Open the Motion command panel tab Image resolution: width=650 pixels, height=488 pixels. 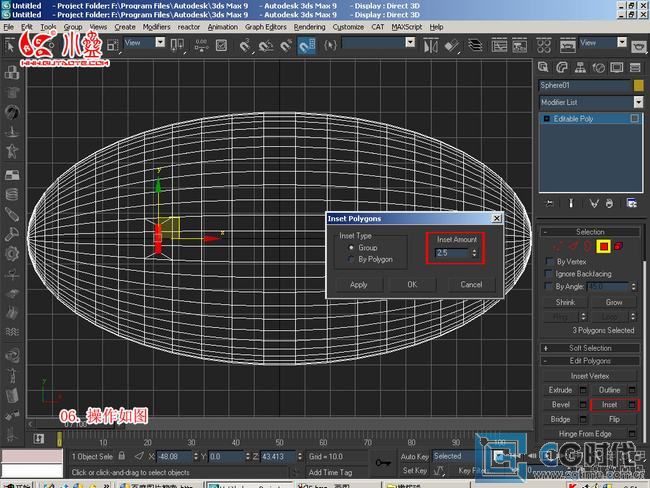(598, 67)
